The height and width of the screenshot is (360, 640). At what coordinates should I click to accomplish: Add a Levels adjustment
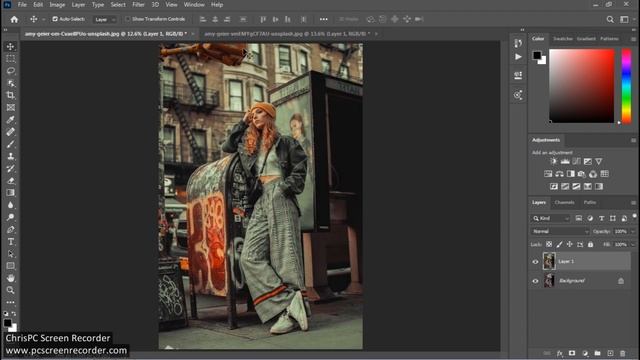[565, 162]
